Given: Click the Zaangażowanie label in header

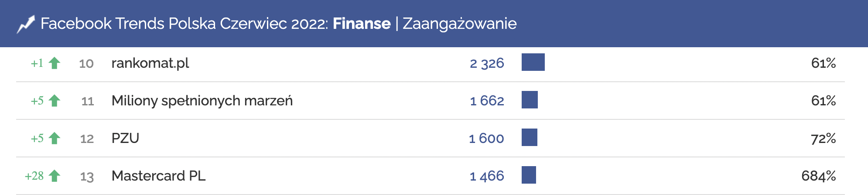Looking at the screenshot, I should tap(459, 24).
